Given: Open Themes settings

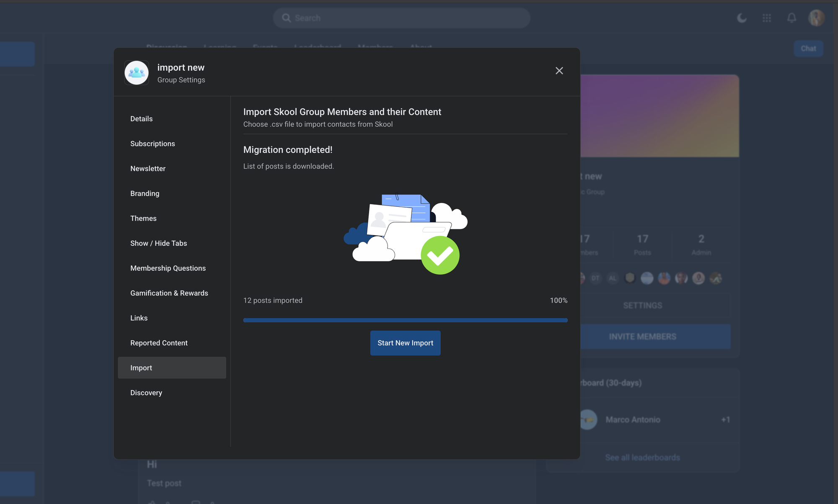Looking at the screenshot, I should point(143,219).
